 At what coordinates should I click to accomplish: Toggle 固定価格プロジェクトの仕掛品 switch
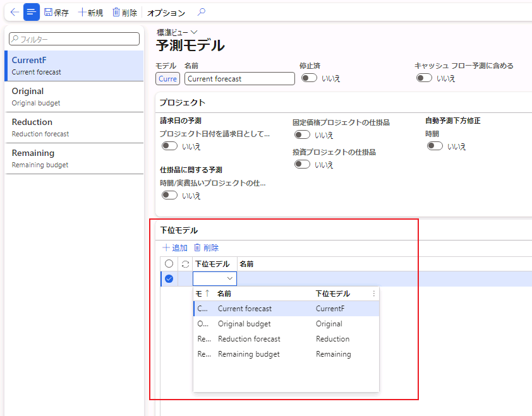pyautogui.click(x=302, y=134)
